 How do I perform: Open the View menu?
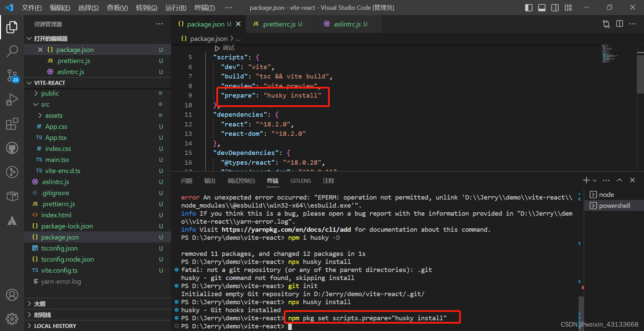[117, 8]
